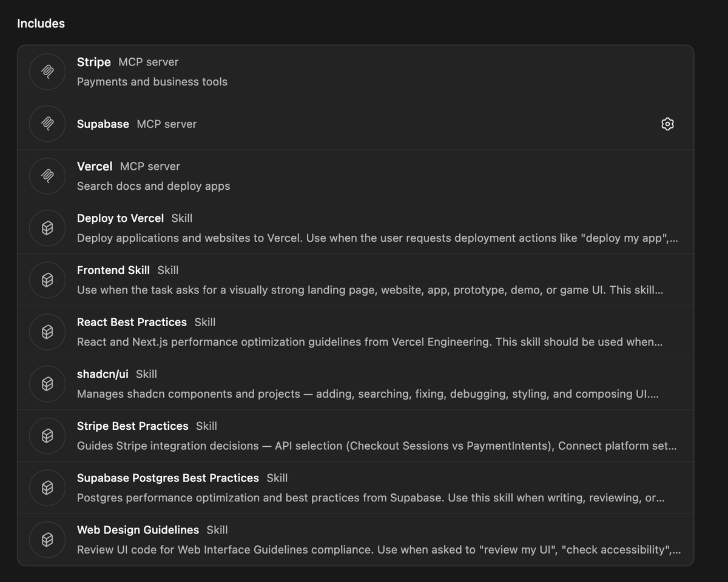Screen dimensions: 728x582
Task: Click description starting "Deploy applications and websites"
Action: click(x=377, y=238)
